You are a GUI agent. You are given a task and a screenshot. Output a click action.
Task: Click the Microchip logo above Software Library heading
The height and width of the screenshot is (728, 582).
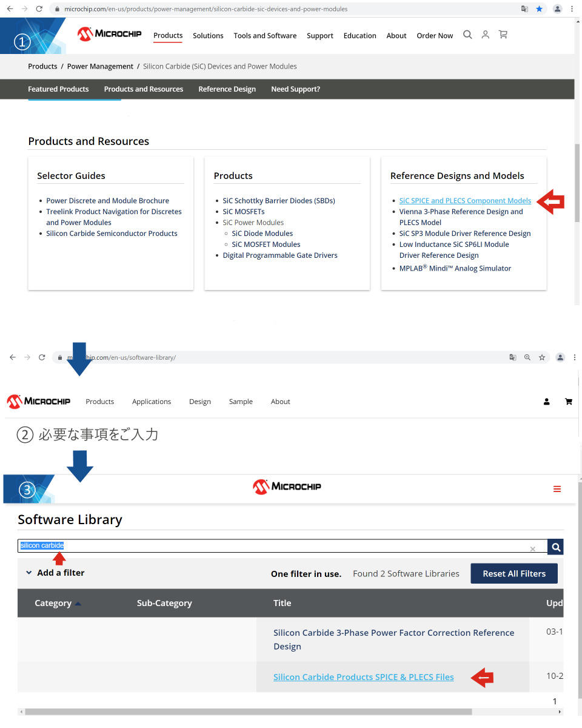(x=287, y=486)
